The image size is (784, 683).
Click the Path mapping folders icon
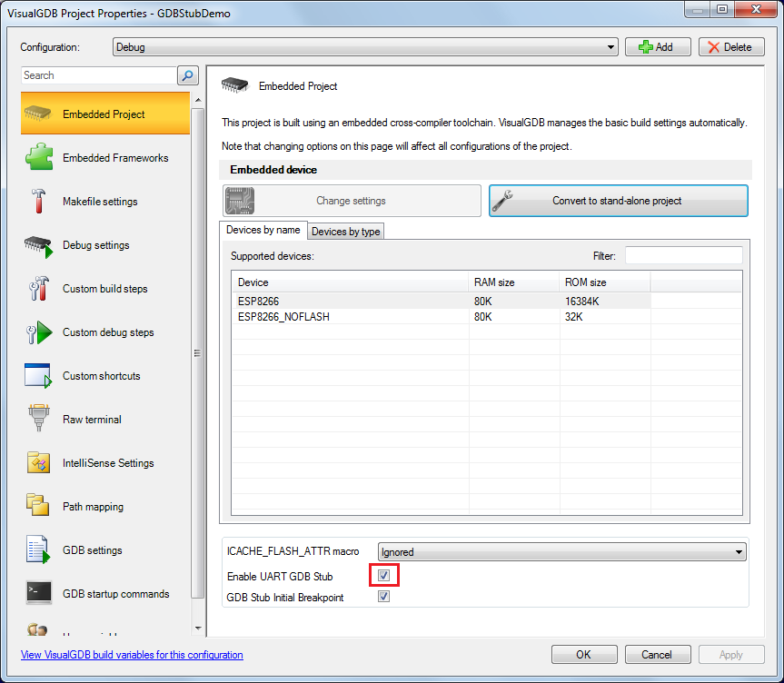pos(37,505)
